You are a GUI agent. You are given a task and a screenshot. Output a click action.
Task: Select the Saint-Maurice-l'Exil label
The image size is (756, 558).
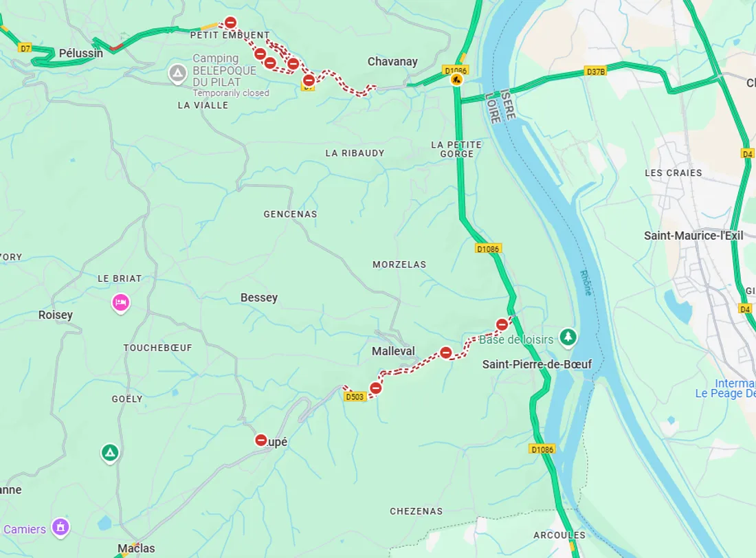pos(693,236)
